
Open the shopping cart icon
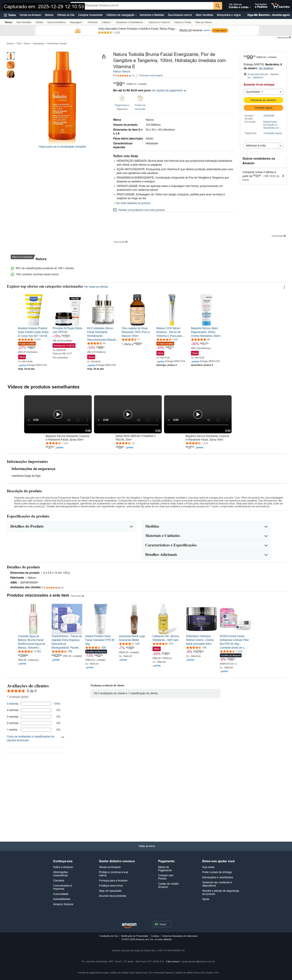pyautogui.click(x=281, y=6)
